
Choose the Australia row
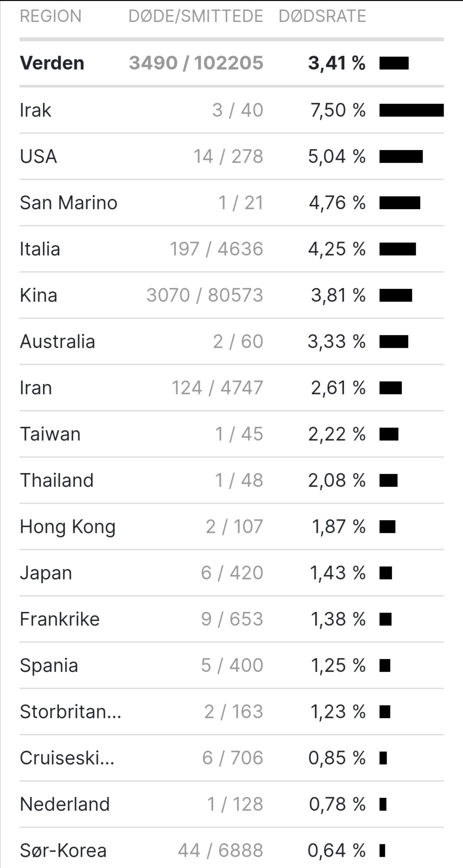tap(231, 341)
